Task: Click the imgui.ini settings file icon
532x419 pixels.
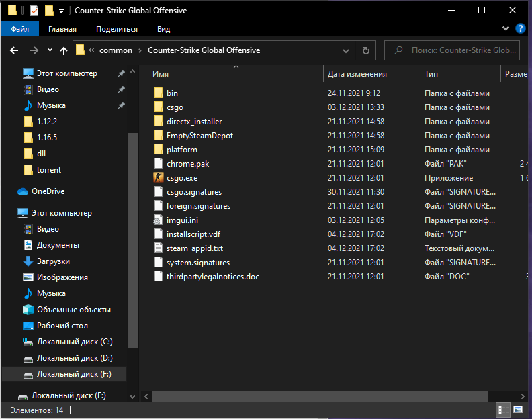Action: pos(159,220)
